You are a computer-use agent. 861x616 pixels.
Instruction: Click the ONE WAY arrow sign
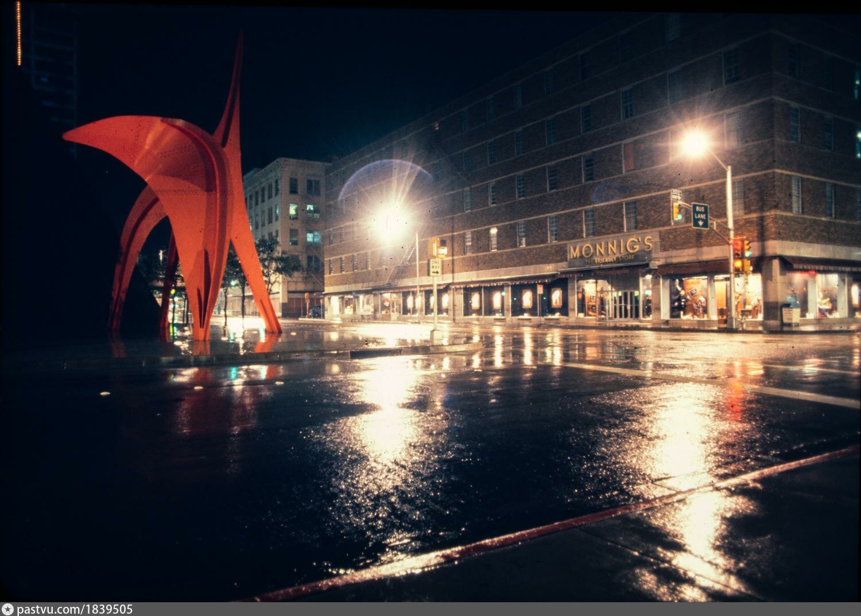click(436, 267)
